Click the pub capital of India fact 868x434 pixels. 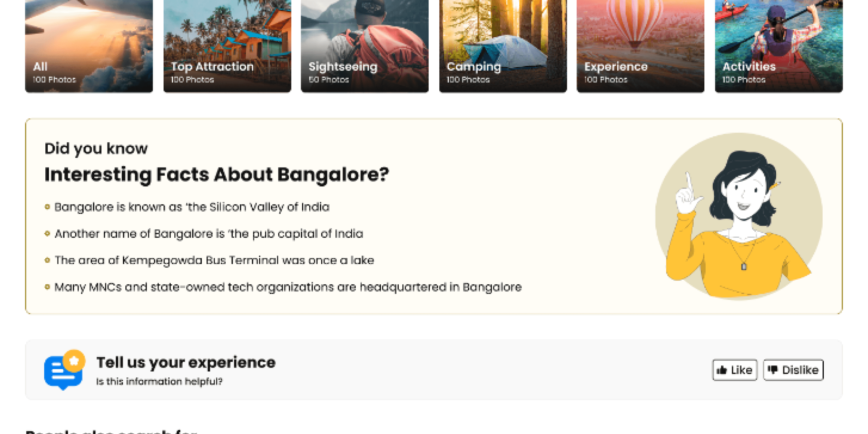209,234
